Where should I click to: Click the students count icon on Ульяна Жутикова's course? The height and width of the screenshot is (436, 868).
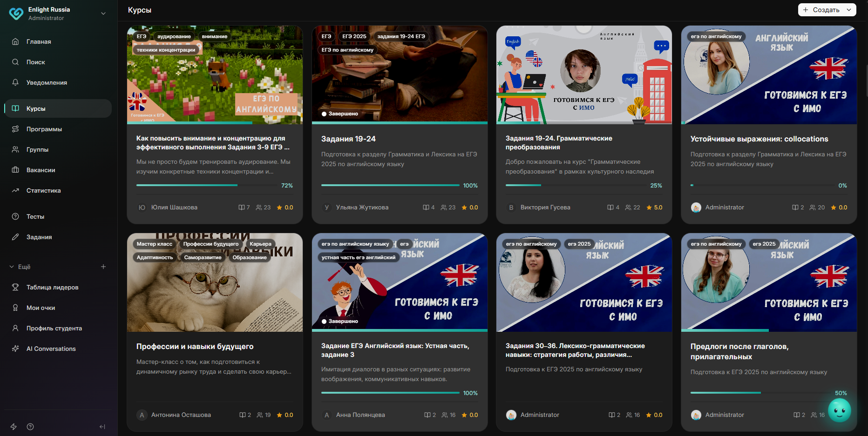[x=444, y=208]
